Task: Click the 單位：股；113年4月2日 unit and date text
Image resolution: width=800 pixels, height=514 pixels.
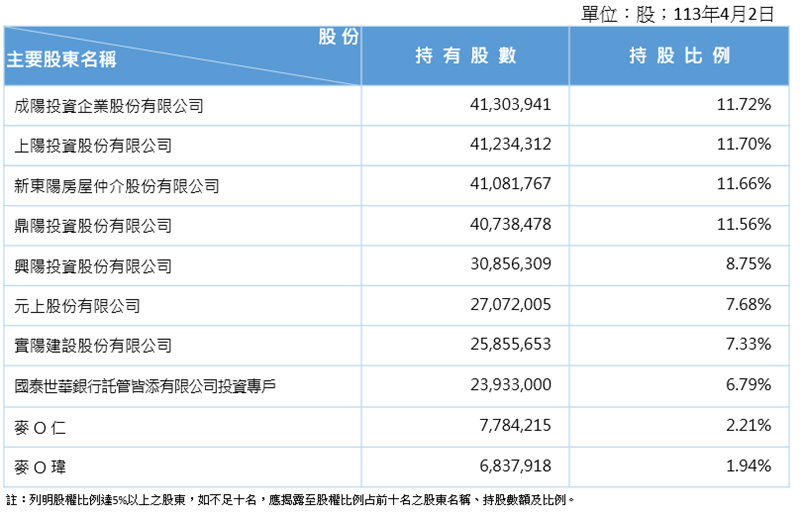Action: click(x=678, y=14)
